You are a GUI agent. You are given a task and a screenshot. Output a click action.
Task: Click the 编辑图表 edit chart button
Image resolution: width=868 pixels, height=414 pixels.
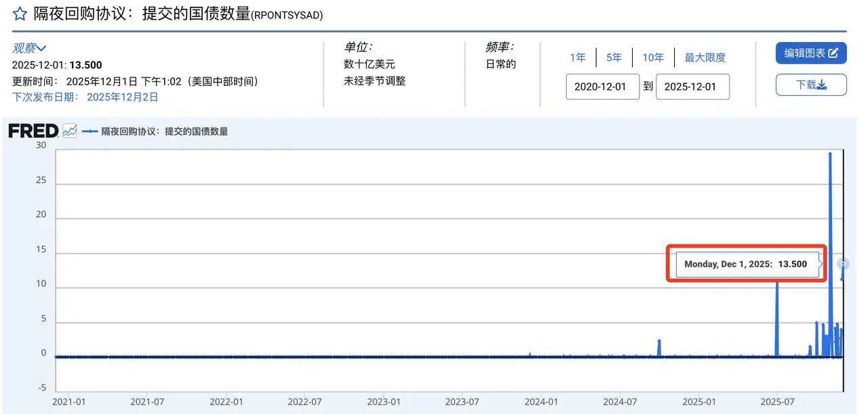pyautogui.click(x=811, y=53)
